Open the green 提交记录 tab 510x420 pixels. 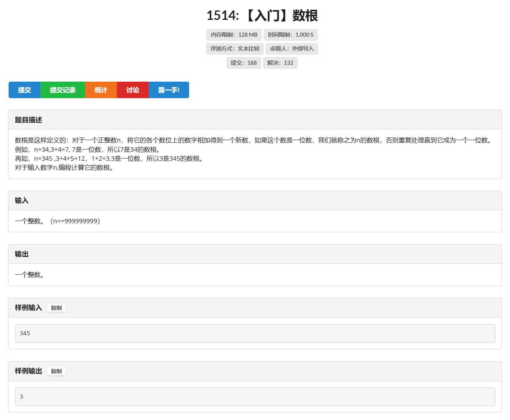[x=63, y=90]
